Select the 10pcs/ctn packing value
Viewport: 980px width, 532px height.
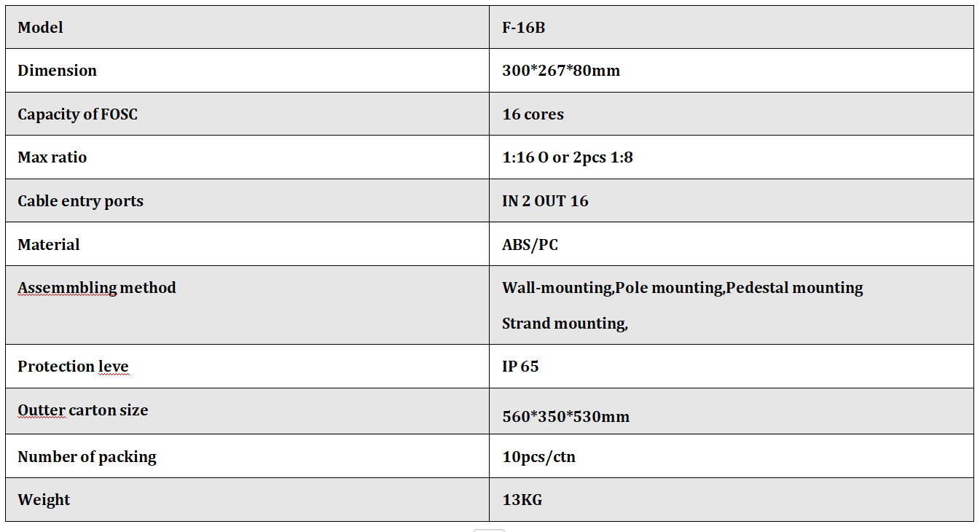pos(538,457)
